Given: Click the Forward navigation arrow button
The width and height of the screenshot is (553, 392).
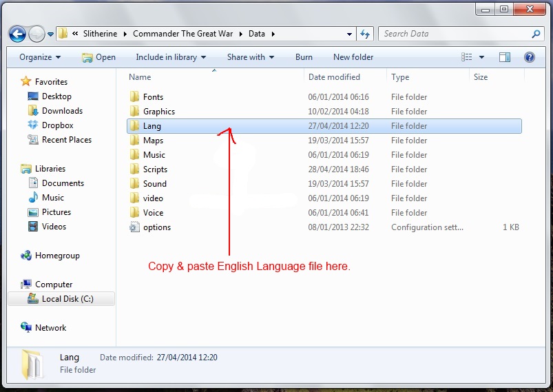Looking at the screenshot, I should pos(36,34).
